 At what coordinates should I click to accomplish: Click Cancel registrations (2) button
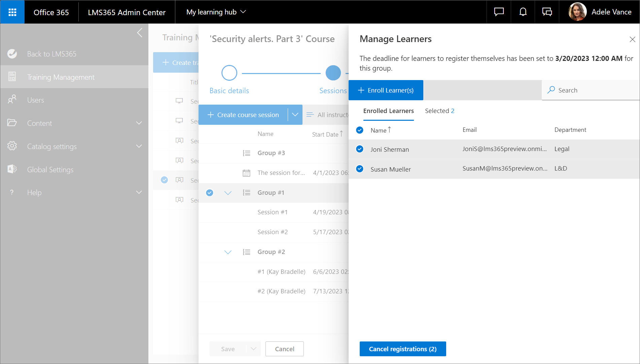coord(403,349)
